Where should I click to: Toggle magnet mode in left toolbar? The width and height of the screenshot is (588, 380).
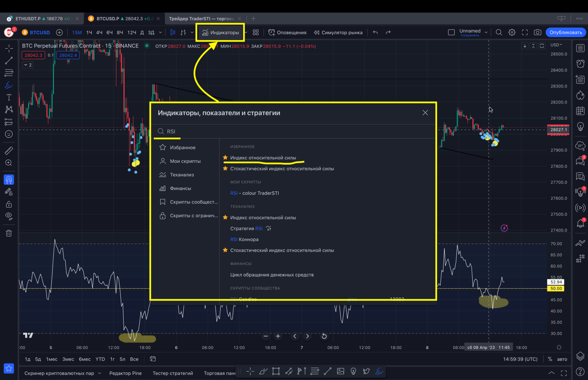click(x=9, y=180)
